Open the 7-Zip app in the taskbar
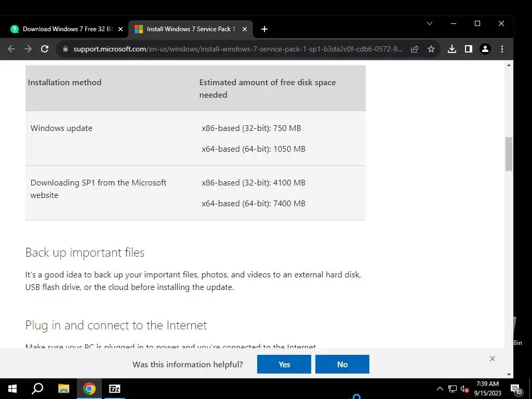The height and width of the screenshot is (399, 532). click(x=114, y=389)
